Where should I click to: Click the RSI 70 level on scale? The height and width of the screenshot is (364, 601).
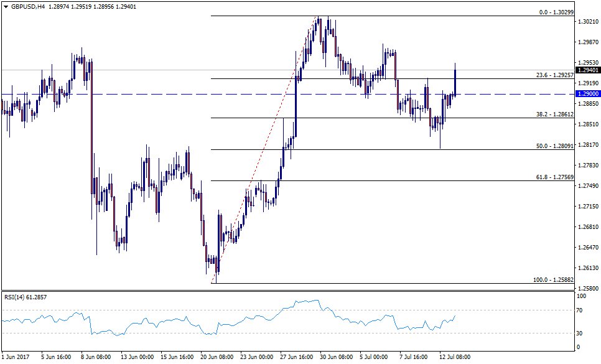pyautogui.click(x=581, y=309)
